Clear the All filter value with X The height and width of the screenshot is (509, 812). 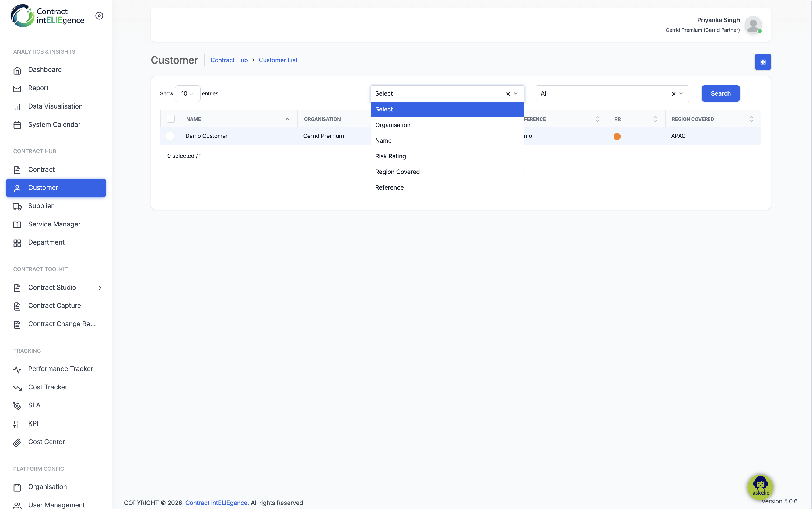[673, 94]
